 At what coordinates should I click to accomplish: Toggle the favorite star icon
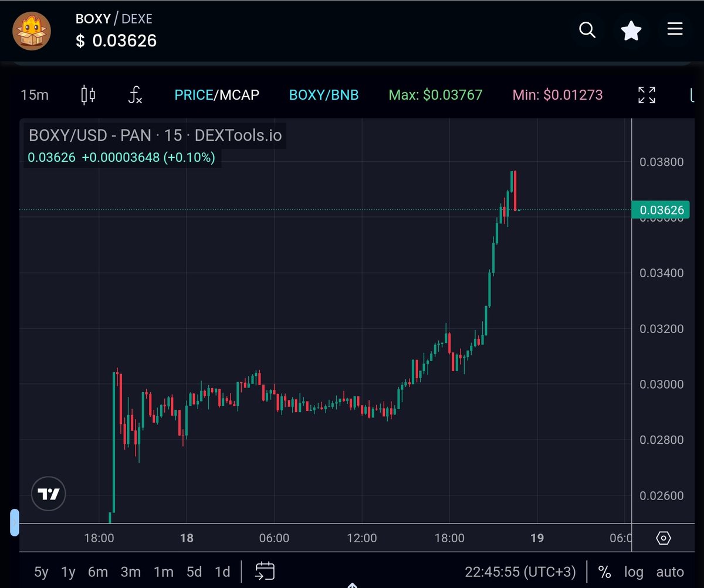point(631,30)
